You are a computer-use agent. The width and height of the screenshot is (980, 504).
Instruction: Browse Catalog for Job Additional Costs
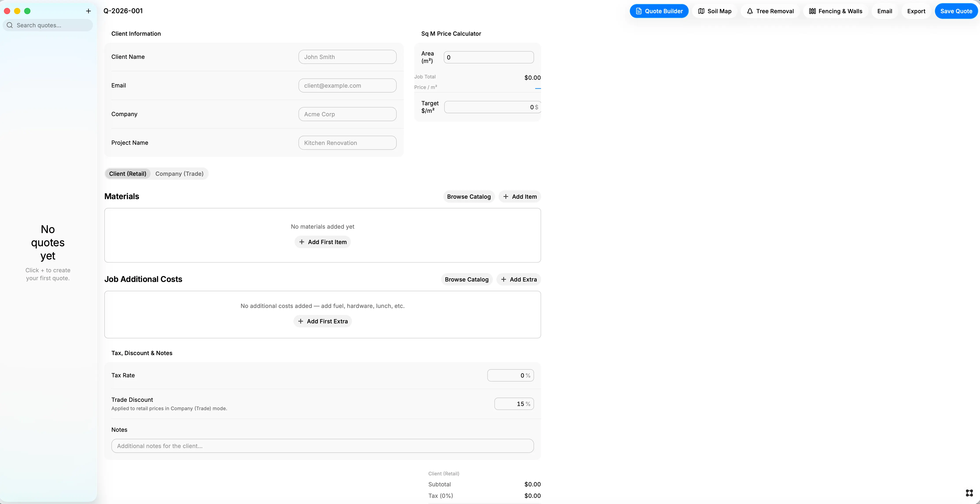pyautogui.click(x=466, y=279)
